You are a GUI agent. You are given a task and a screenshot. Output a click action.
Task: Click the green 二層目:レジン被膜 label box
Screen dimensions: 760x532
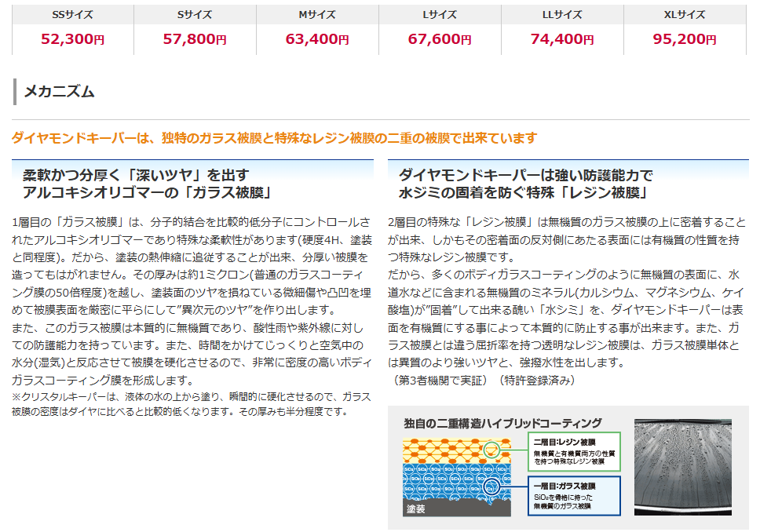[573, 451]
